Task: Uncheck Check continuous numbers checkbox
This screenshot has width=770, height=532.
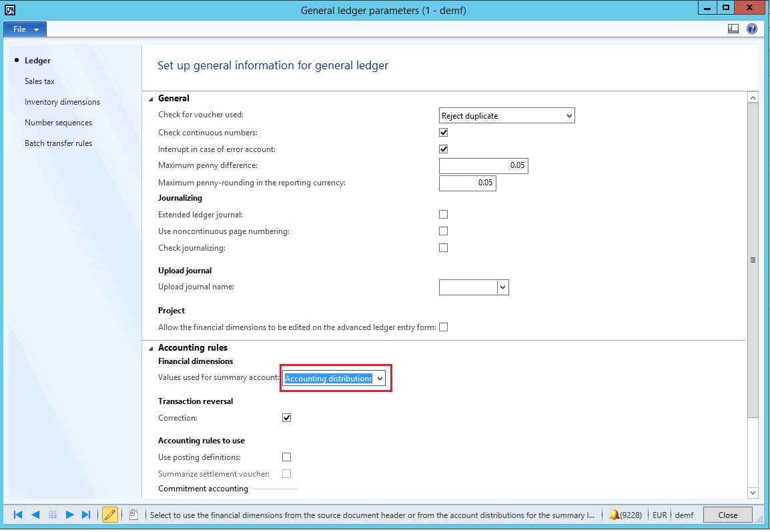Action: click(444, 133)
